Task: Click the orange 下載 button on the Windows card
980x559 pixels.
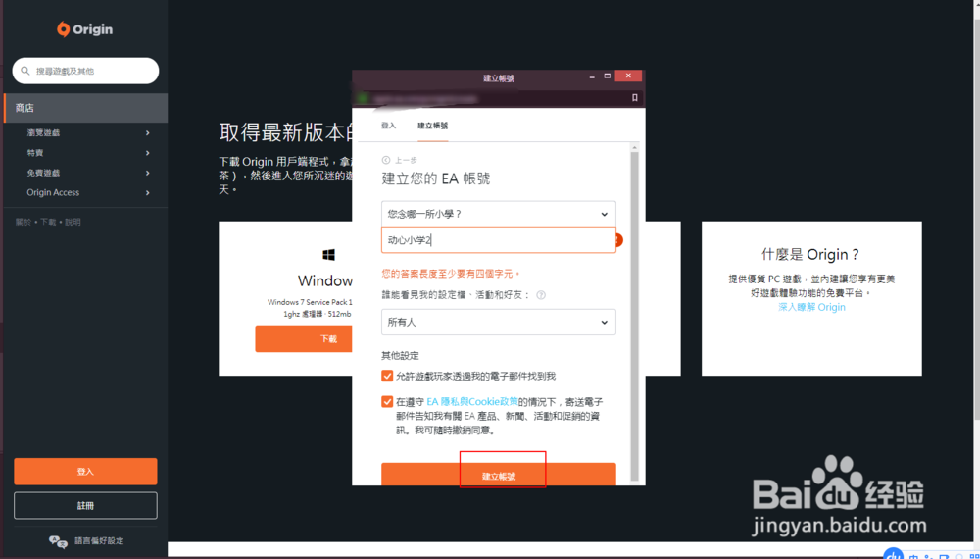Action: click(x=305, y=339)
